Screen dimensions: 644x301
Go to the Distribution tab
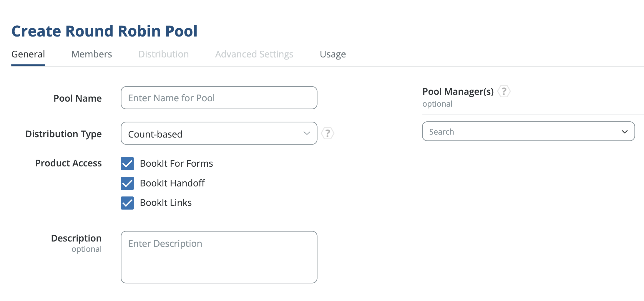tap(163, 54)
